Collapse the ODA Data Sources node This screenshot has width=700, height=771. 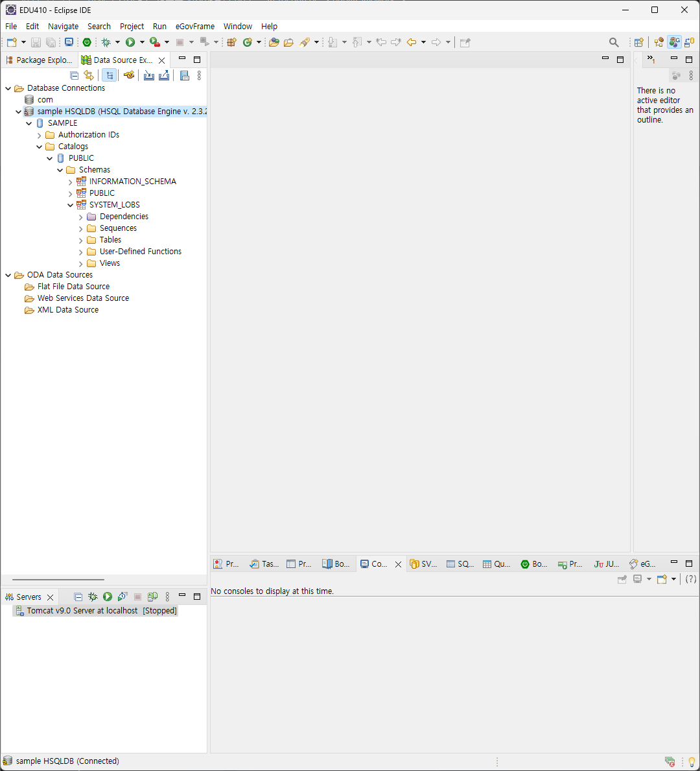coord(8,275)
